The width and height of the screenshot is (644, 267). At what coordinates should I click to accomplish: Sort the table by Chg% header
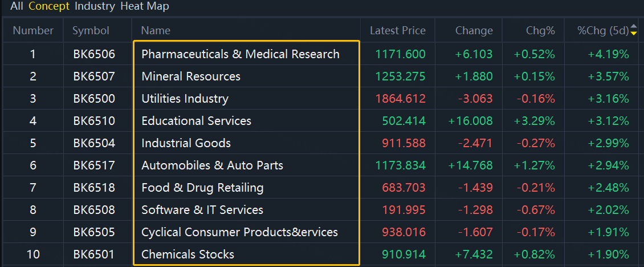point(540,31)
